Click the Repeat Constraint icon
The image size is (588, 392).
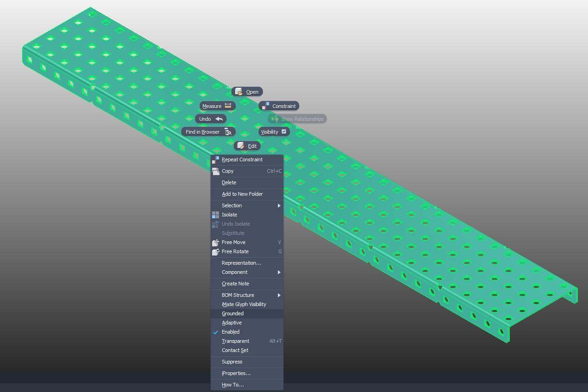(215, 159)
